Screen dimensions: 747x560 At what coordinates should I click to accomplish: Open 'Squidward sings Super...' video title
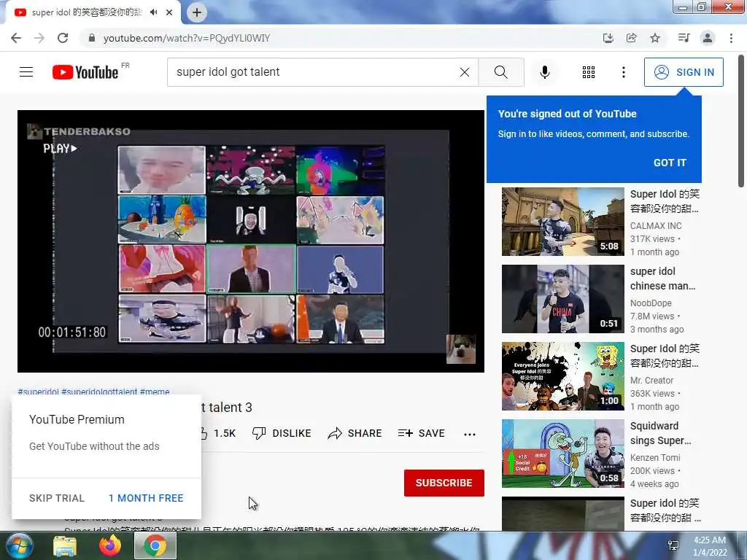click(661, 433)
